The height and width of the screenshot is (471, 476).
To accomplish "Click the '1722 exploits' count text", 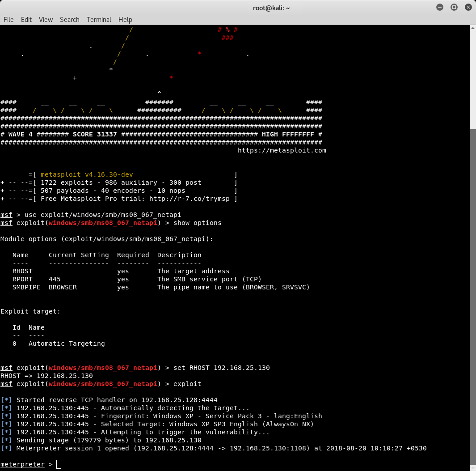I will pos(67,182).
